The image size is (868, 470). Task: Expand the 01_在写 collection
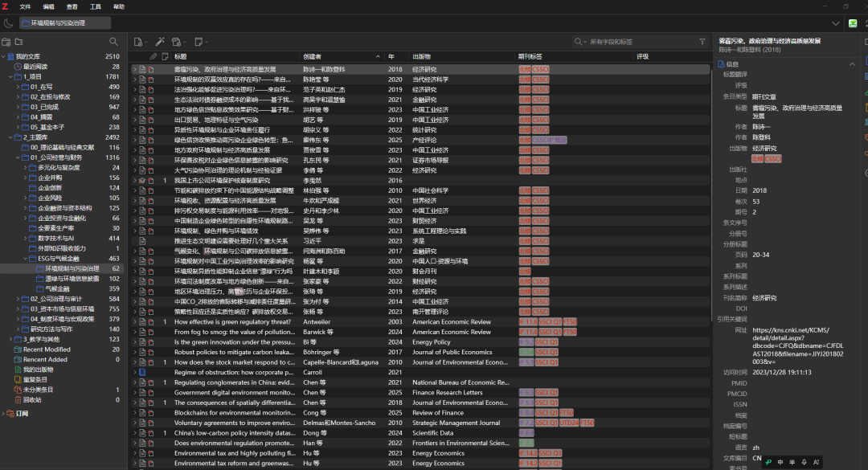pyautogui.click(x=18, y=87)
